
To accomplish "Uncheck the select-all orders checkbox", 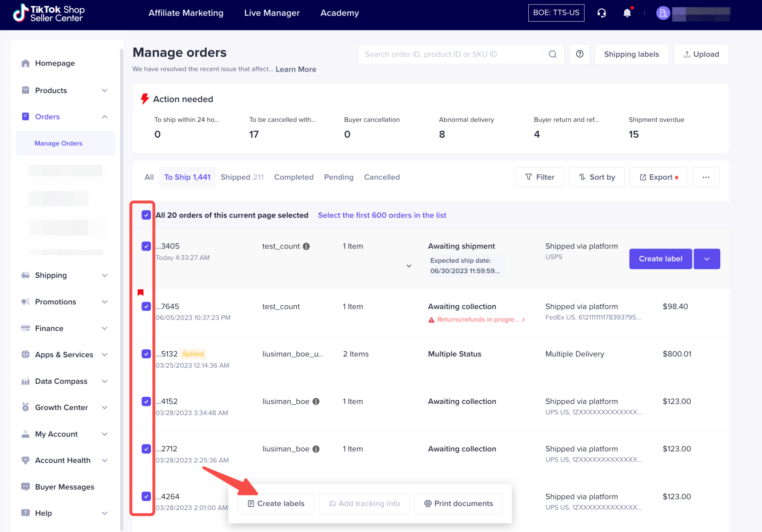I will [146, 215].
